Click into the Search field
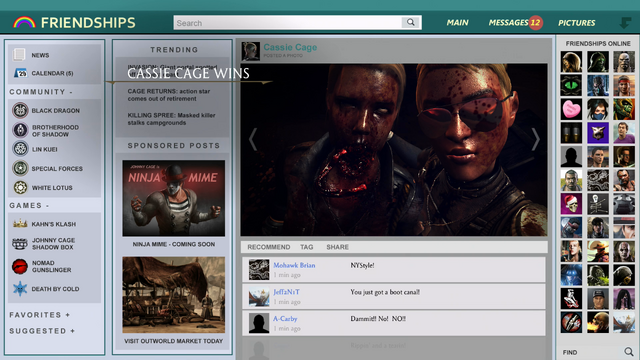Image resolution: width=640 pixels, height=360 pixels. [288, 23]
